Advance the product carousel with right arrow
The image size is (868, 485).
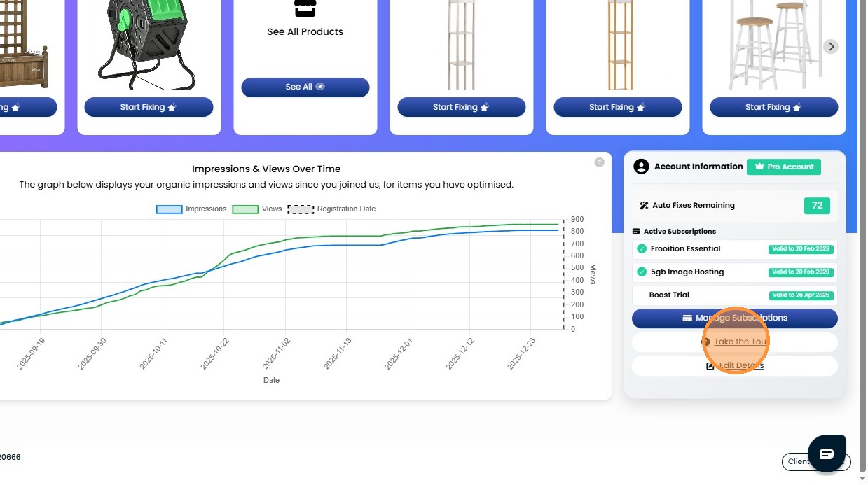click(x=831, y=47)
